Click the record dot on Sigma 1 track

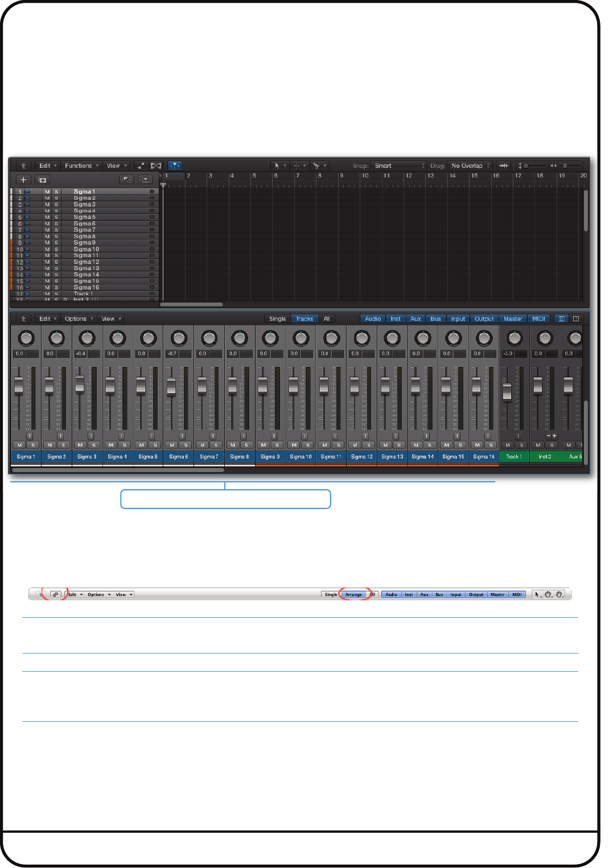[152, 192]
